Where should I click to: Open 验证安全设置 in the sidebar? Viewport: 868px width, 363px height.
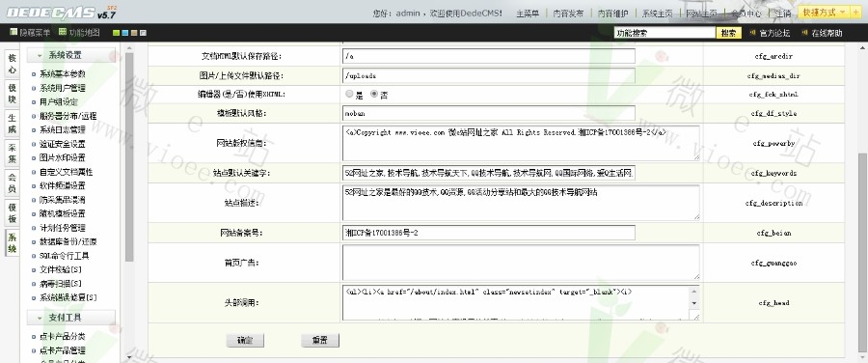63,144
